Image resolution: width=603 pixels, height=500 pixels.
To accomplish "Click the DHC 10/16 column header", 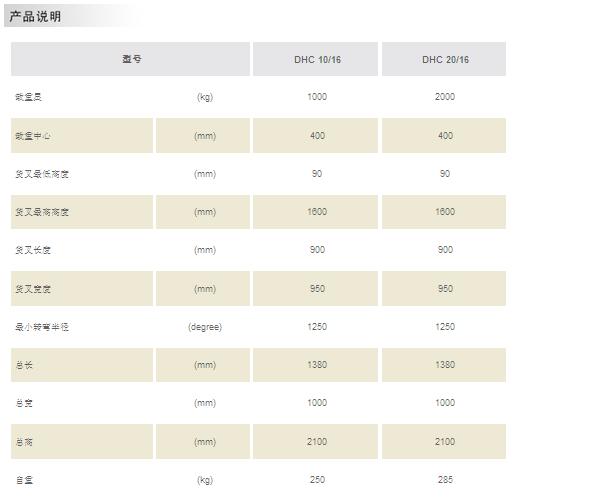I will coord(317,60).
